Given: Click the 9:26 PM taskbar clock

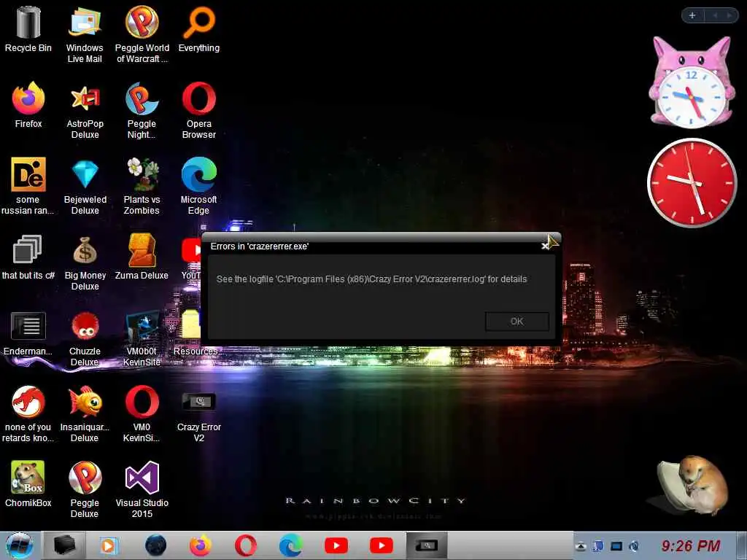Looking at the screenshot, I should pyautogui.click(x=691, y=545).
